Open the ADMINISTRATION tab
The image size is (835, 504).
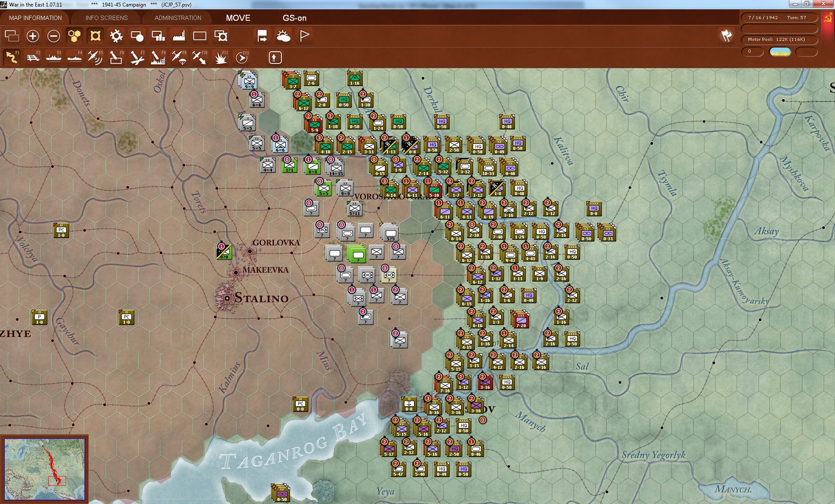(178, 18)
